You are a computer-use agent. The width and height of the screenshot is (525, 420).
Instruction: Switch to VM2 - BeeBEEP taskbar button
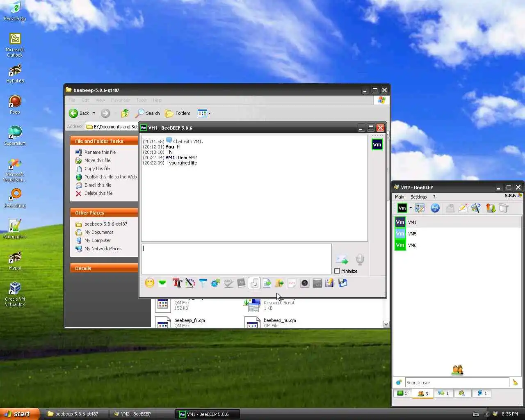(142, 414)
